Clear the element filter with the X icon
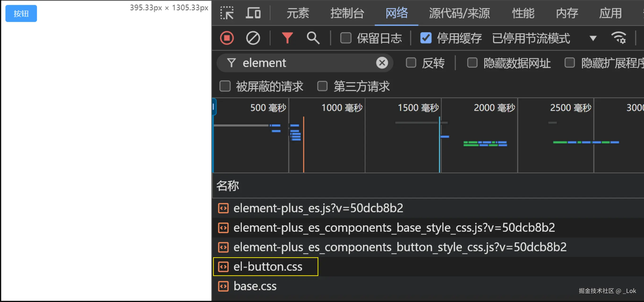Screen dimensions: 644x302 click(x=382, y=63)
